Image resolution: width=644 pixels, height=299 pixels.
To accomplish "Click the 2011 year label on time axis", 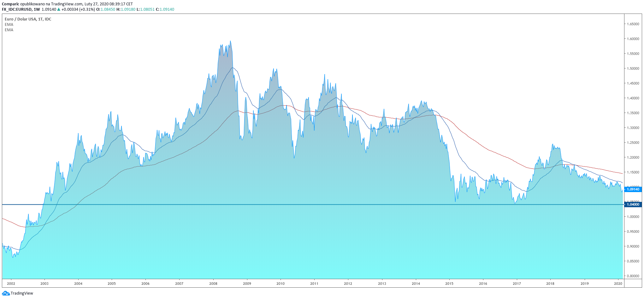I will (314, 284).
